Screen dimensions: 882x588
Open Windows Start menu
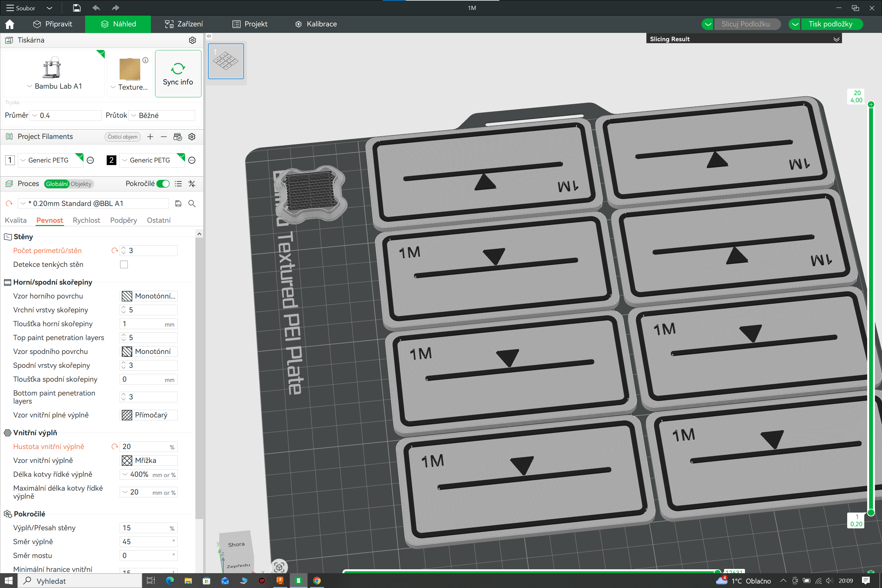pos(9,581)
